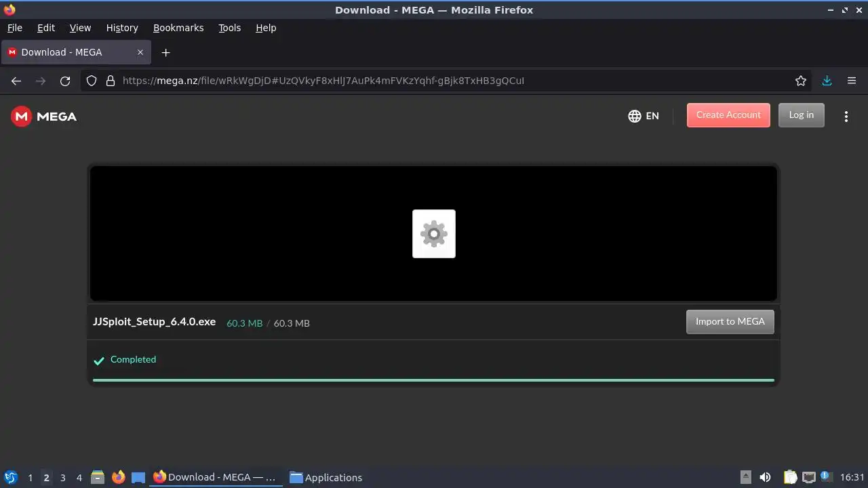Click Import to MEGA button

pyautogui.click(x=730, y=322)
